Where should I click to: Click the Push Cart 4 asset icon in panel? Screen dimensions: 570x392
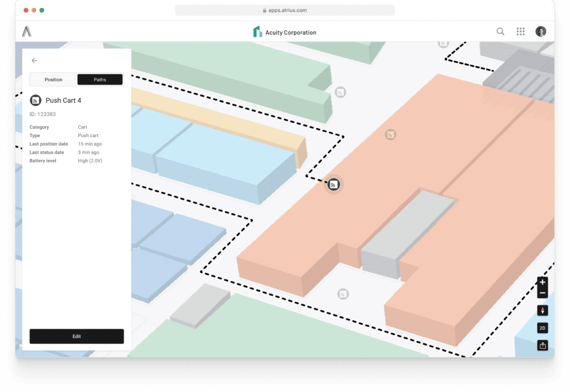(36, 100)
